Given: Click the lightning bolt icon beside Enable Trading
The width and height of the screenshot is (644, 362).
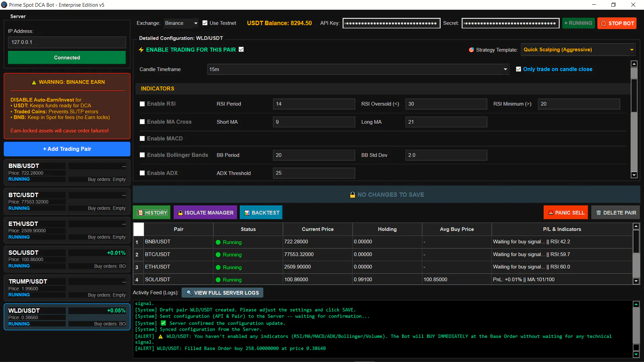Looking at the screenshot, I should point(141,50).
